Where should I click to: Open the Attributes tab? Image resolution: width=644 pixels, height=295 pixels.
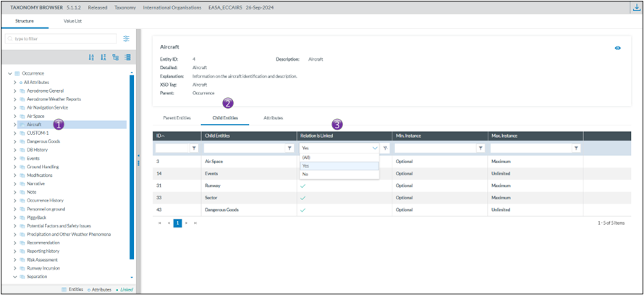tap(273, 117)
